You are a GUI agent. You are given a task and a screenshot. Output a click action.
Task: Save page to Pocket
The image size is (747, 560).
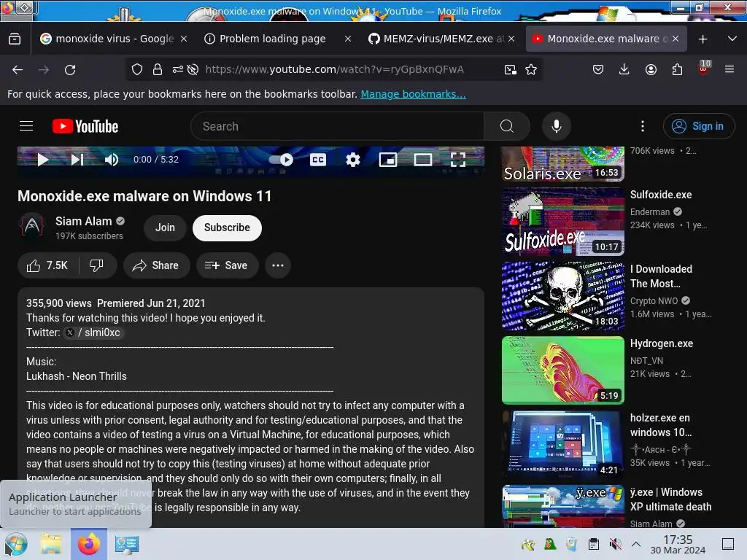pyautogui.click(x=598, y=69)
